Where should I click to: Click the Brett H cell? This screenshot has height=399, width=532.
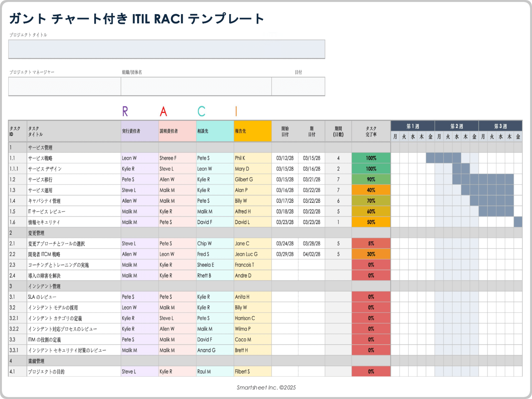click(253, 350)
